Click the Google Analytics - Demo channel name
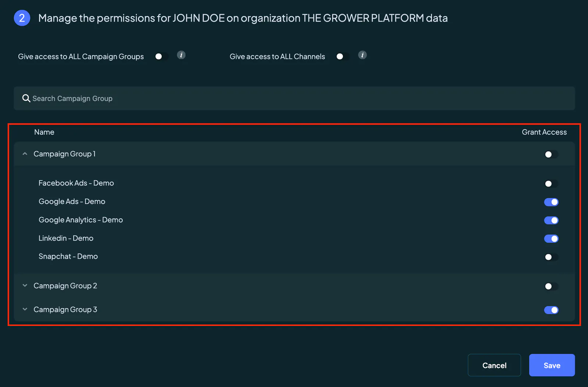This screenshot has width=588, height=387. pos(81,220)
